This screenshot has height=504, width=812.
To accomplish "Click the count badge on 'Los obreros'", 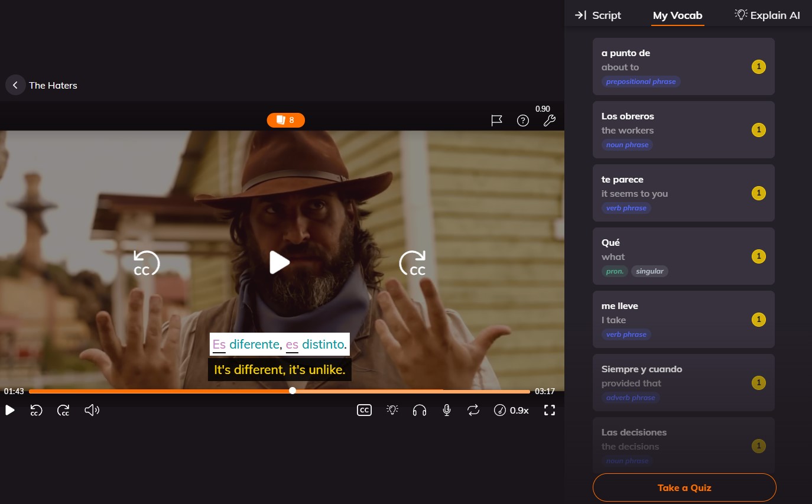I will pos(758,130).
